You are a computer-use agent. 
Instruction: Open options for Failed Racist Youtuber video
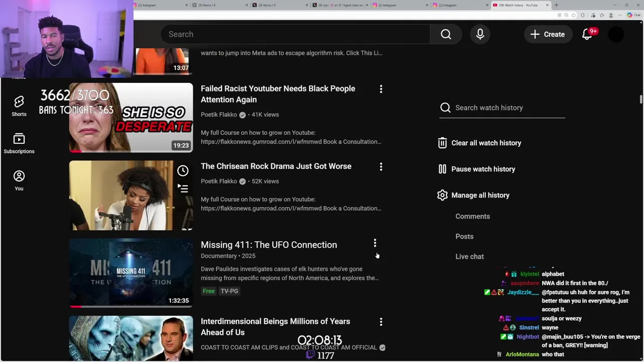coord(381,89)
